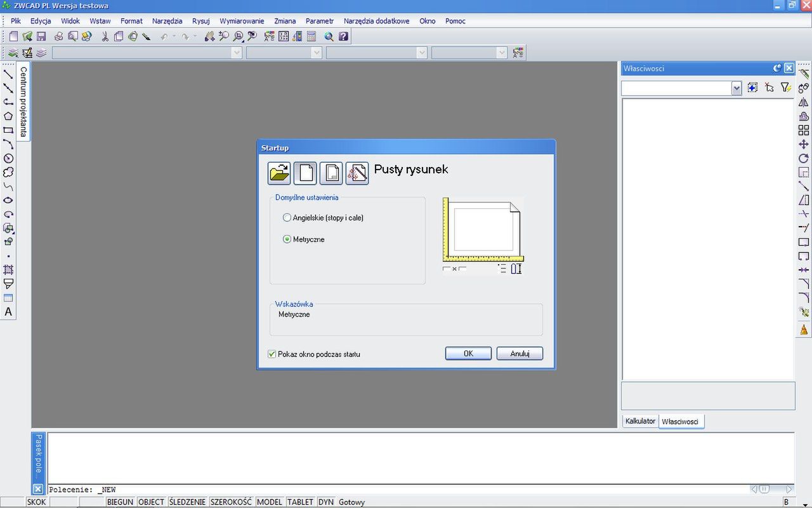Select the Circle drawing tool
Screen dimensions: 812x508
coord(8,158)
